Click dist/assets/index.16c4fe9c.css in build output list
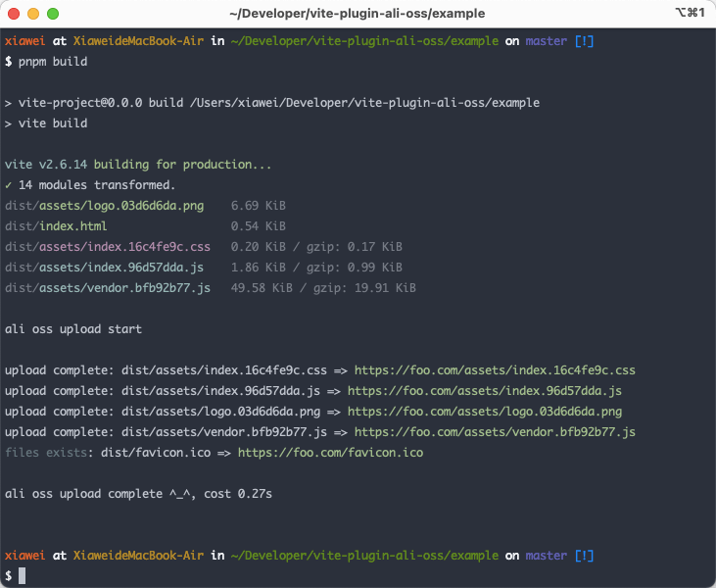 (108, 247)
